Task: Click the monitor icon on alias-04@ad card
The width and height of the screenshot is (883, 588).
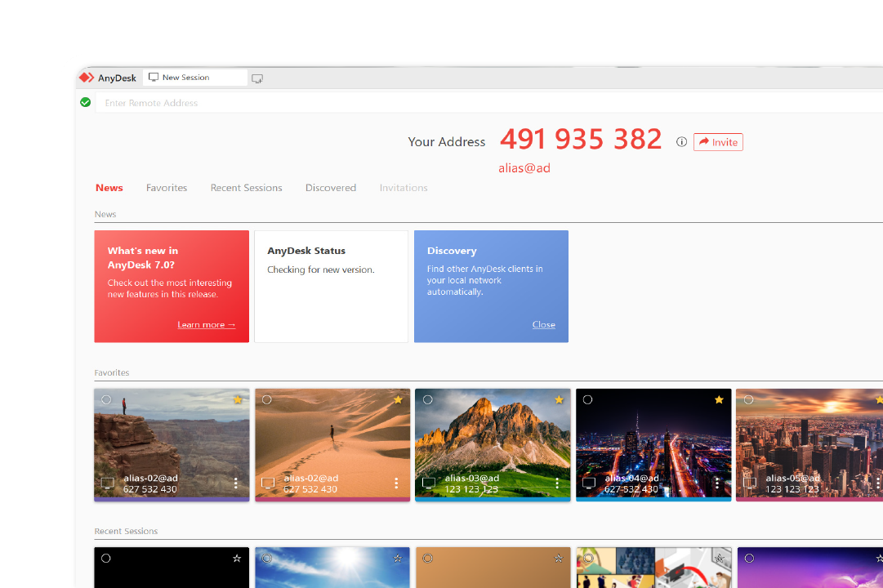Action: [x=589, y=483]
